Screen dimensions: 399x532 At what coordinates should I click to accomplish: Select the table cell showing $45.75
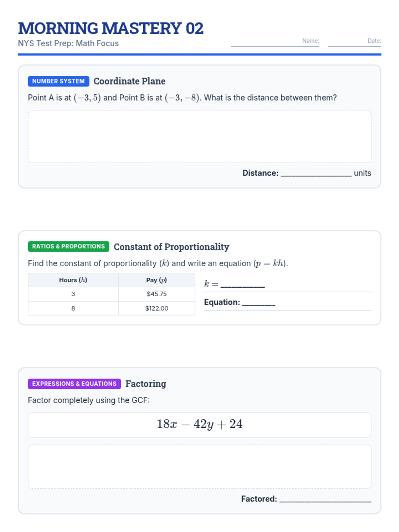(x=157, y=294)
